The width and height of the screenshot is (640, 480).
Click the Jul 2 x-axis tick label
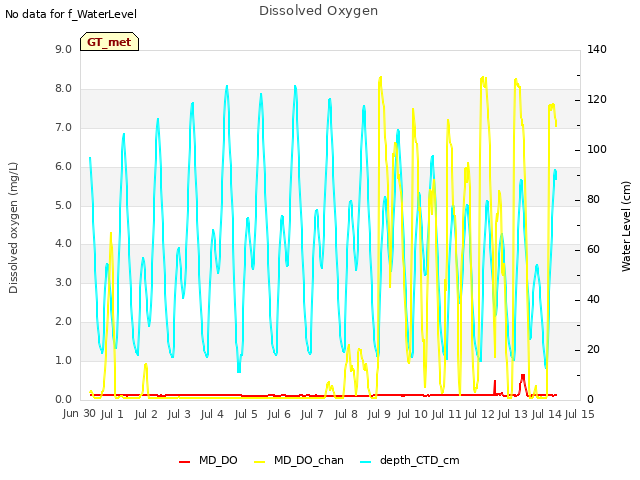pos(146,414)
